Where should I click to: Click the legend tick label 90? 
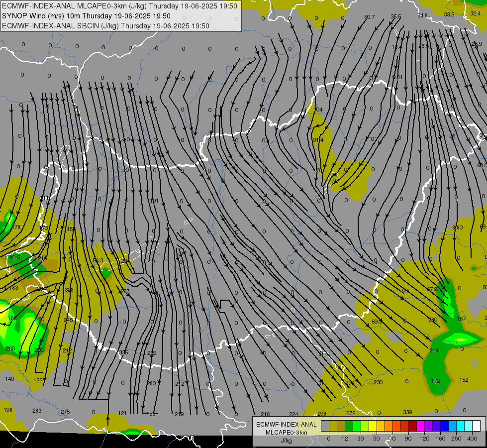pos(408,439)
